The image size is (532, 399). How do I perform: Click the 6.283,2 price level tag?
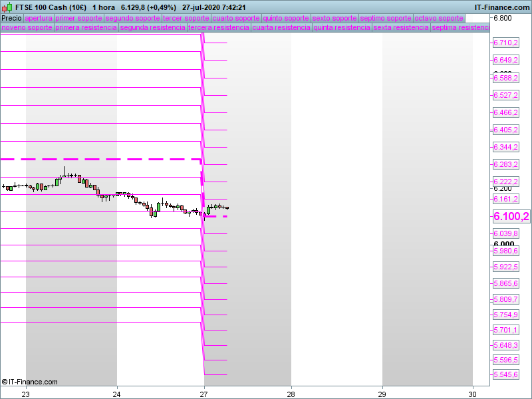point(506,164)
